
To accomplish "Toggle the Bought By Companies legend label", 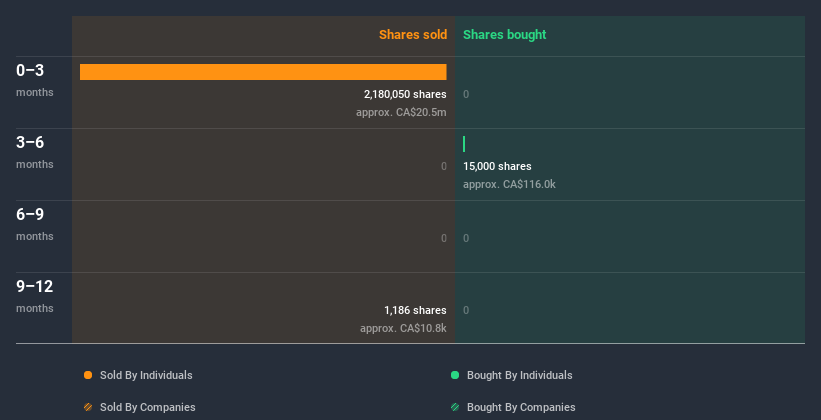I will pyautogui.click(x=521, y=407).
